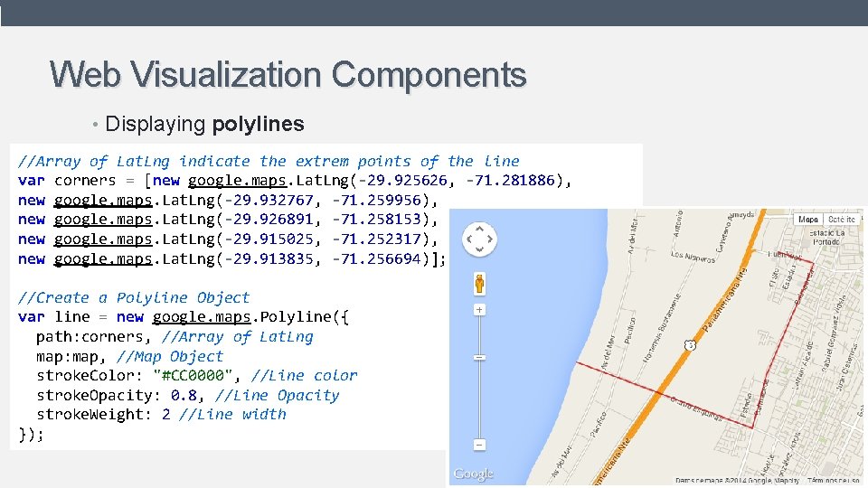This screenshot has height=488, width=868.
Task: Click the '//Create a Polyline Object' comment
Action: click(134, 297)
